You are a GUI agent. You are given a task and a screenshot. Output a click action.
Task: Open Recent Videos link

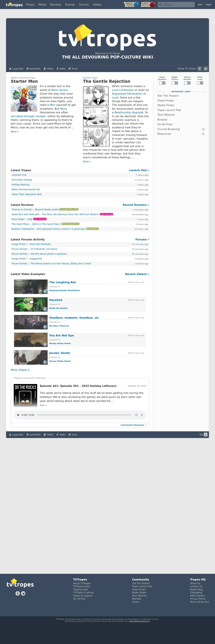137,274
